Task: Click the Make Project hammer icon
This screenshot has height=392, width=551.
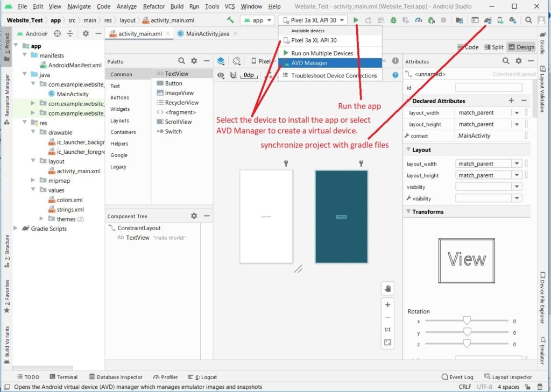Action: (x=230, y=20)
